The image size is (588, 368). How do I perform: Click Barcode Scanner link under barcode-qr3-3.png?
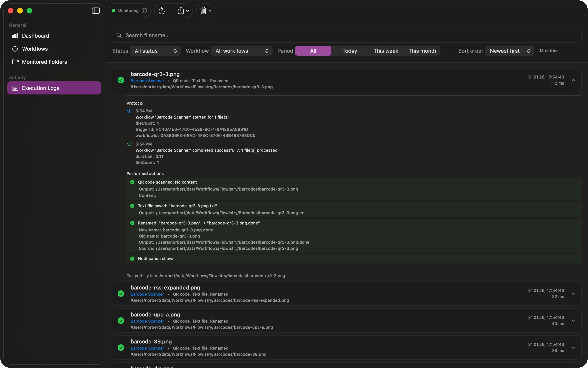(x=147, y=81)
